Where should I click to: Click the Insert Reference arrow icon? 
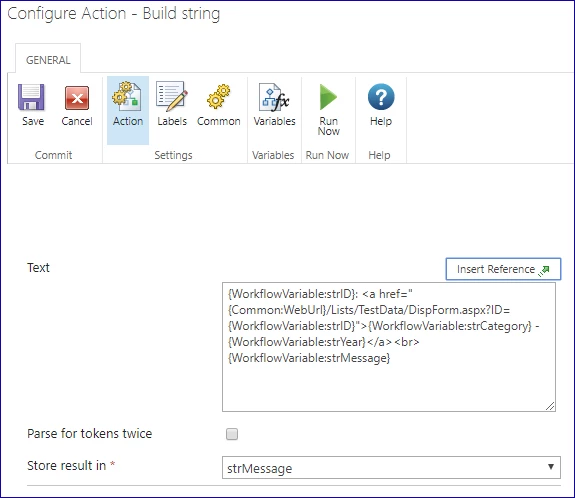click(544, 270)
